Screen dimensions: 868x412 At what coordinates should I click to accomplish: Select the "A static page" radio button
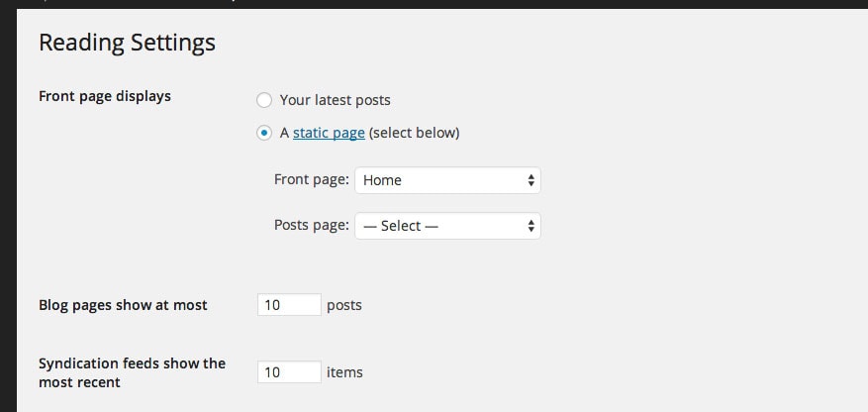(x=264, y=133)
